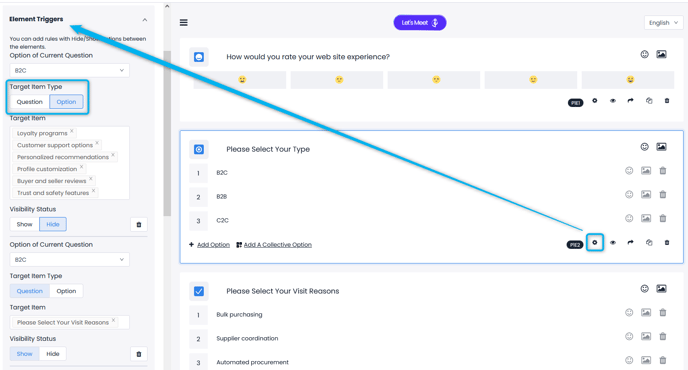Duplicate the web site experience question
This screenshot has width=688, height=370.
coord(649,101)
